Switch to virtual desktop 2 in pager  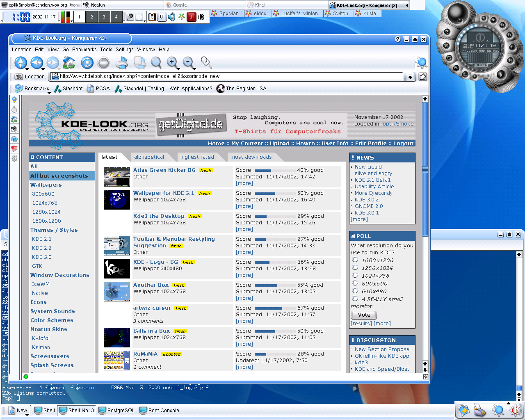(91, 17)
